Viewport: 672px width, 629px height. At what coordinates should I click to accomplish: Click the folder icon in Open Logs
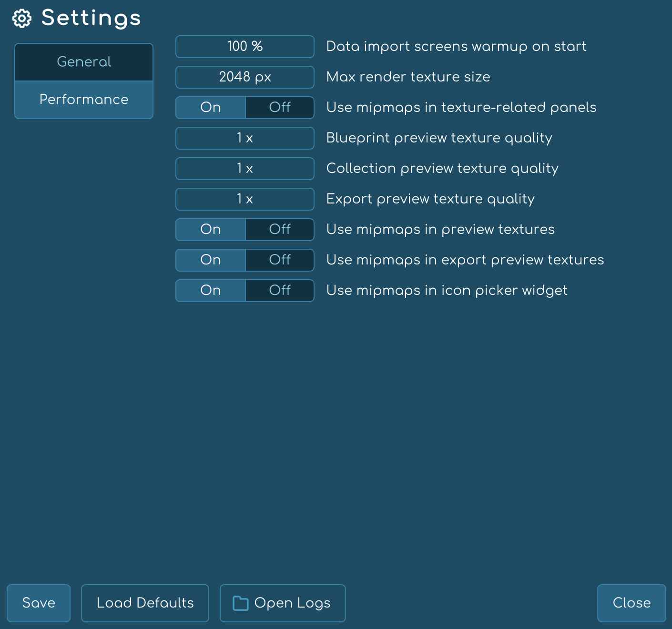click(241, 603)
